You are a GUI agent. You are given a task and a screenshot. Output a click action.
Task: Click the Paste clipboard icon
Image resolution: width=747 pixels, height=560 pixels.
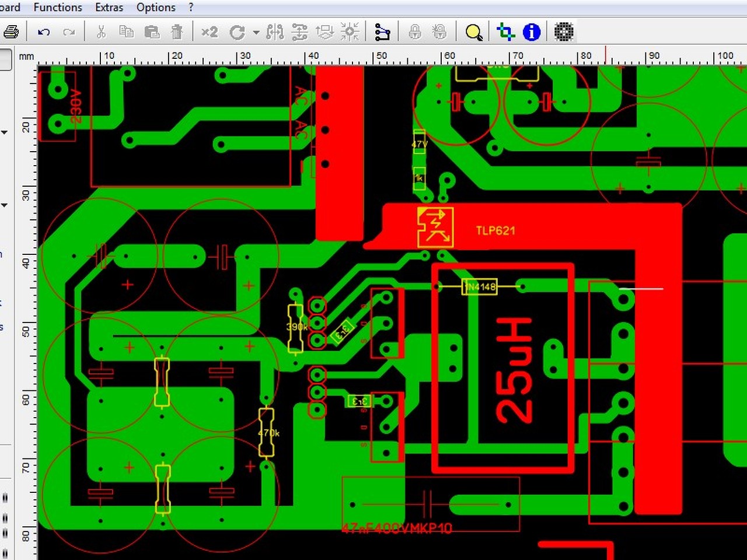pos(152,32)
